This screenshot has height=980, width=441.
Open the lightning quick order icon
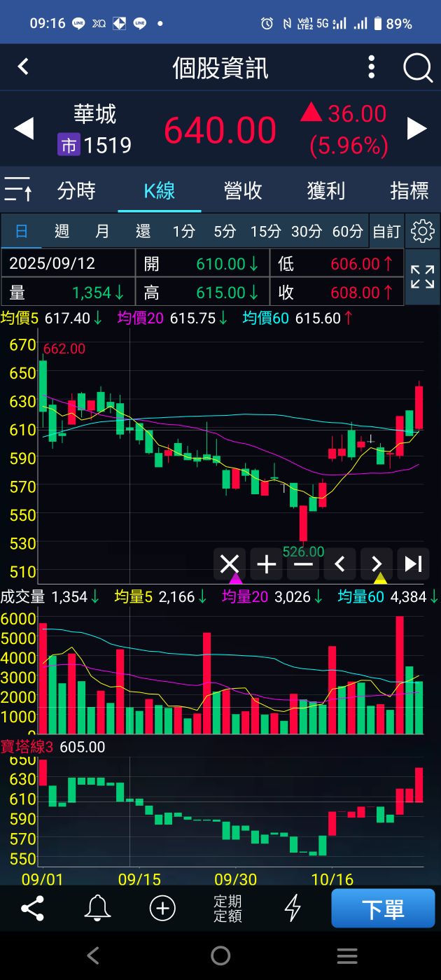293,909
